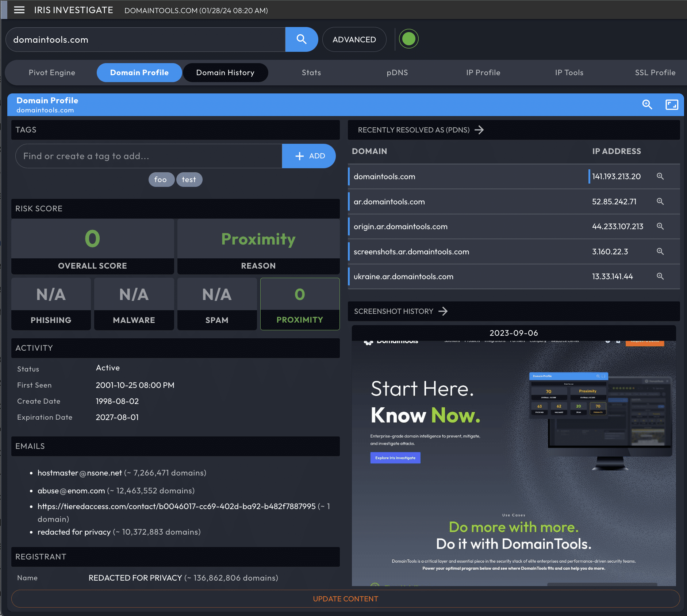
Task: Click the Phishing N/A score tile
Action: coord(51,304)
